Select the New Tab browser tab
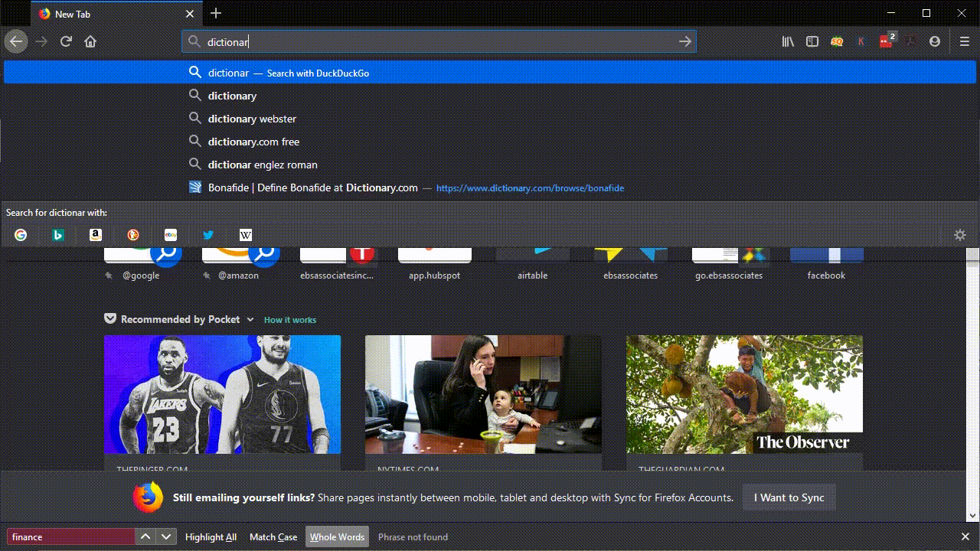 (x=115, y=14)
